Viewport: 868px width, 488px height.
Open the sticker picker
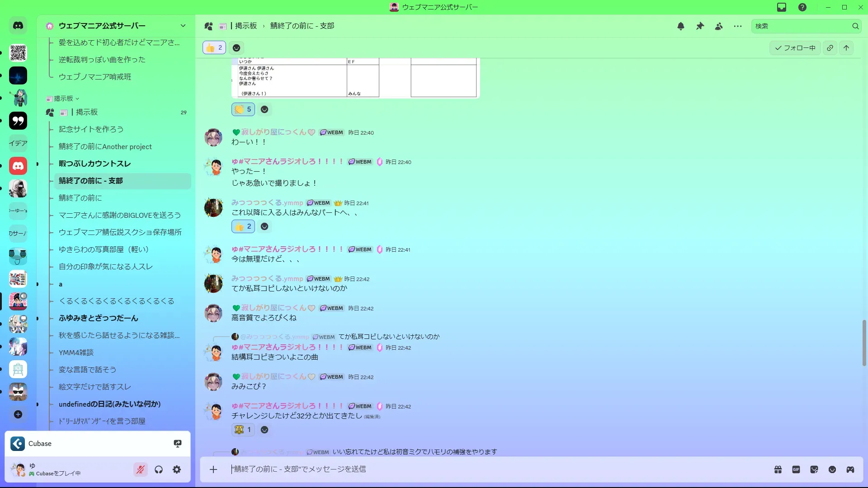pyautogui.click(x=814, y=469)
